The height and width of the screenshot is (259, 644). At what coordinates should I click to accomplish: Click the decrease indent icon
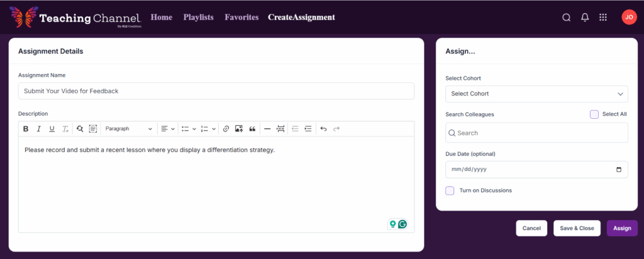(x=295, y=129)
